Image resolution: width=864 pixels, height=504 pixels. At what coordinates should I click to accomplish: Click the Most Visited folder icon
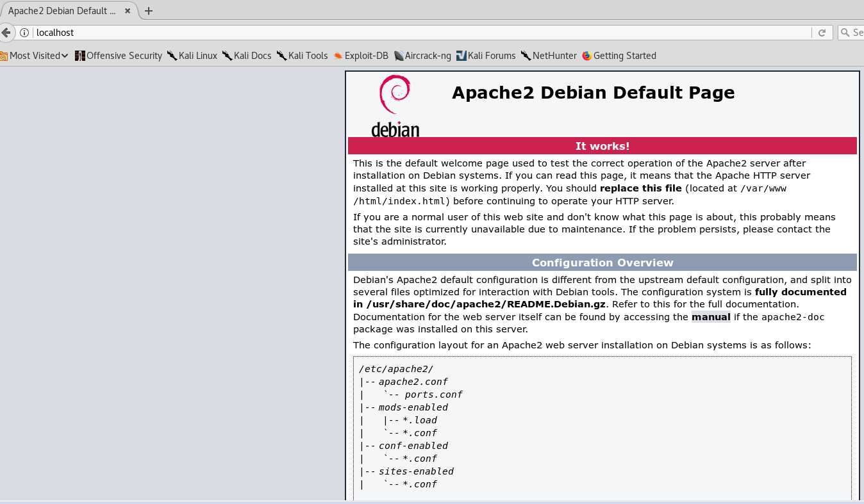[x=4, y=56]
